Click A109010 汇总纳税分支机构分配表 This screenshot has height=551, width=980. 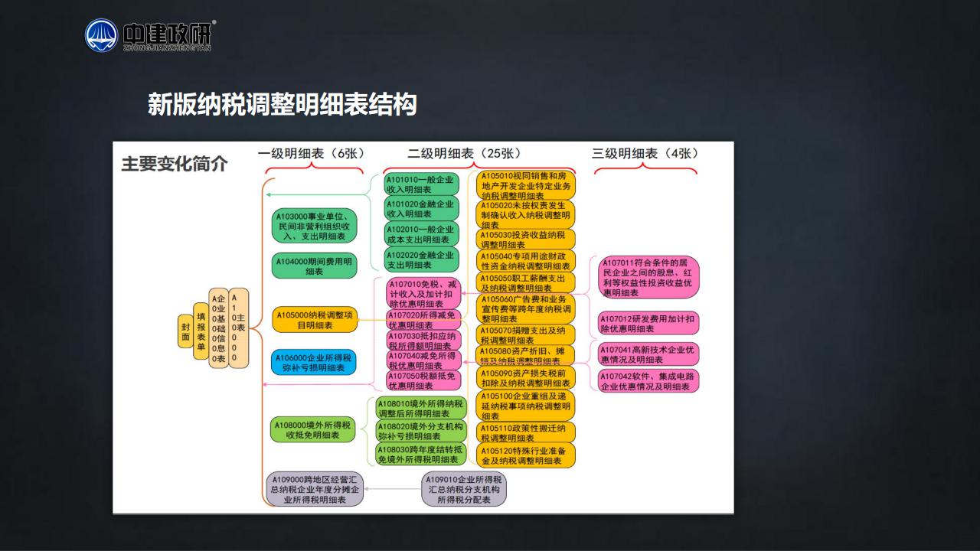pos(464,489)
